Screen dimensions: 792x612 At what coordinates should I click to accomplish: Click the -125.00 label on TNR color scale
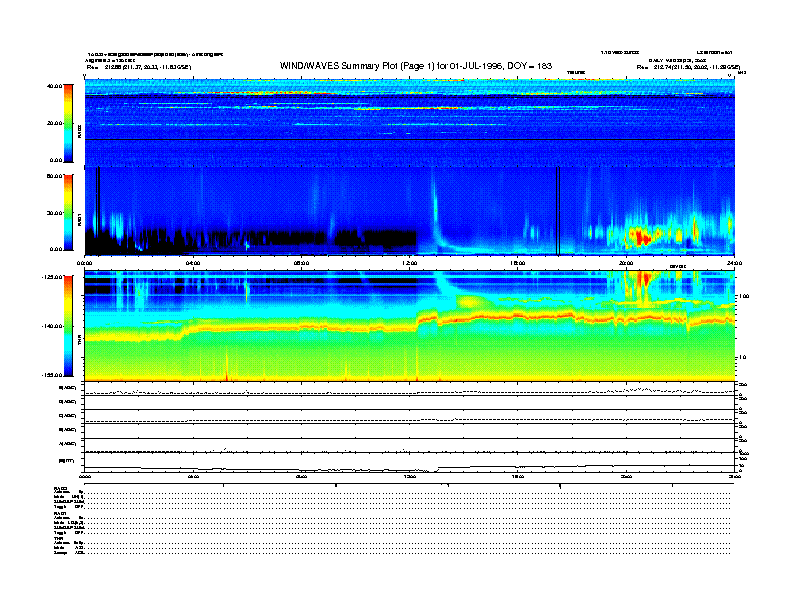click(x=52, y=277)
